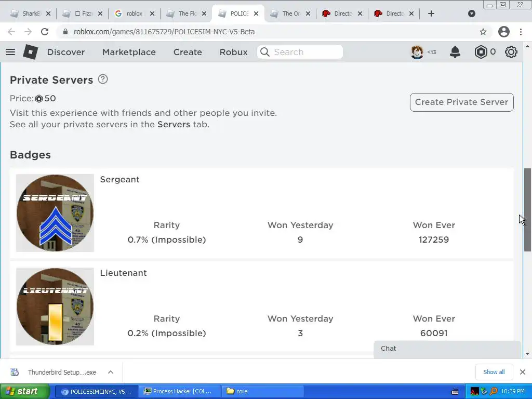The width and height of the screenshot is (532, 399).
Task: Open the Robux balance icon
Action: [481, 52]
